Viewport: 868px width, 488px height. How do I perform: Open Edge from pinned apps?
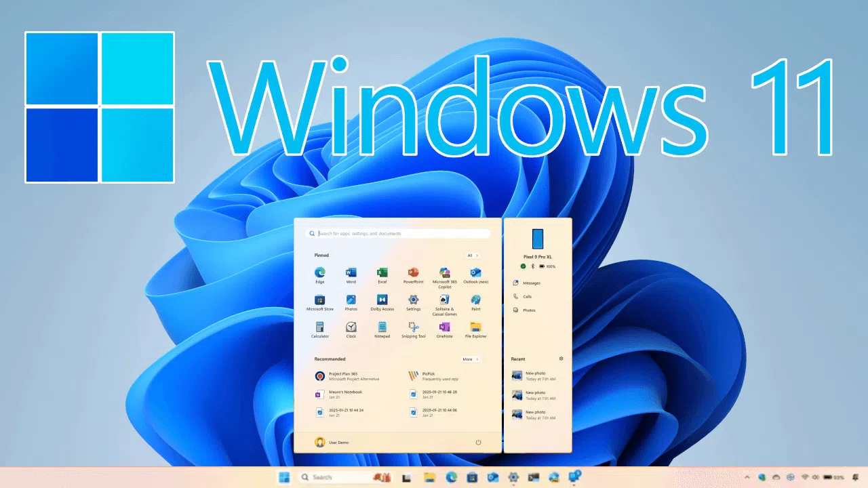320,273
